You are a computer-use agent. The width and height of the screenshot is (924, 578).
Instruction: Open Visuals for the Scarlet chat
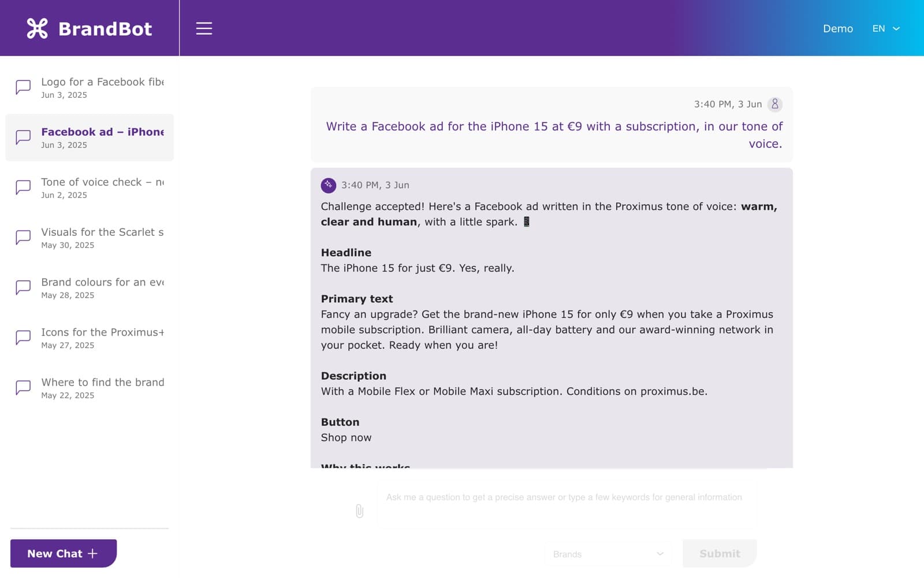[x=90, y=238]
